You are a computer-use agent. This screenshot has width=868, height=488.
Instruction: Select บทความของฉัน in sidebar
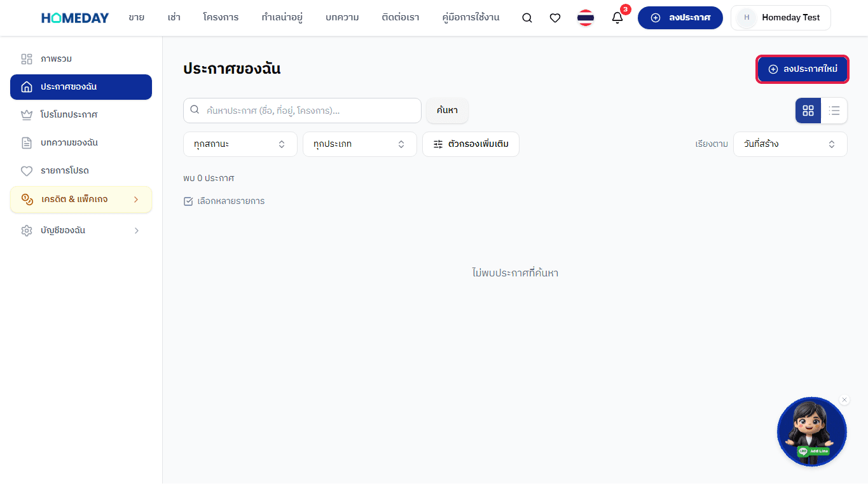pos(81,143)
